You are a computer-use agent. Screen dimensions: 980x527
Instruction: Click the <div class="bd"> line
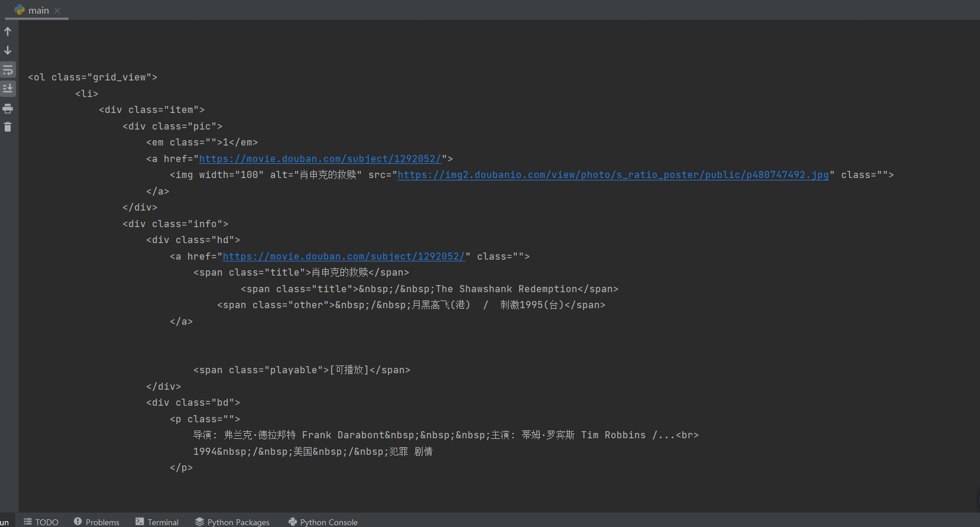(193, 403)
